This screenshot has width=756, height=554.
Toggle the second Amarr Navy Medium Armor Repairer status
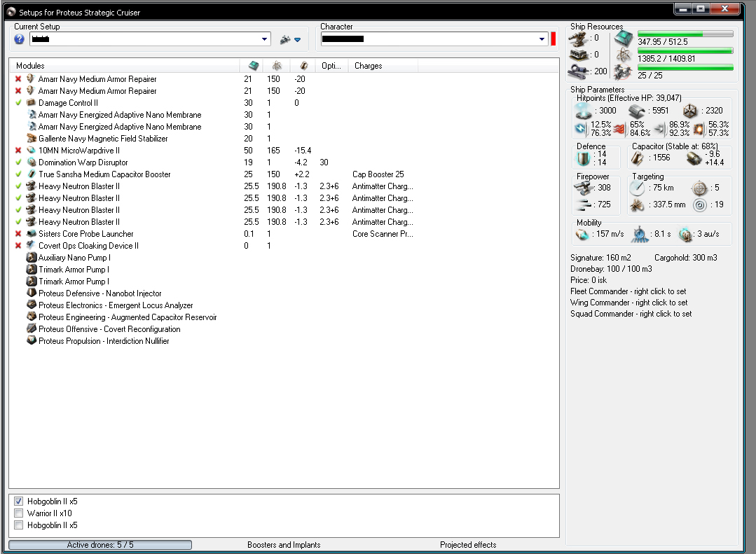click(x=18, y=91)
